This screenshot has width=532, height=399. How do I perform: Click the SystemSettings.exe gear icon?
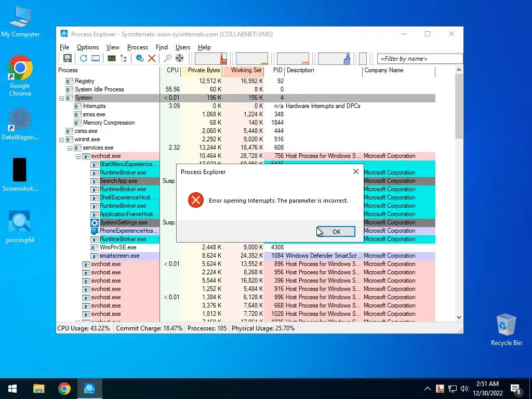(95, 222)
